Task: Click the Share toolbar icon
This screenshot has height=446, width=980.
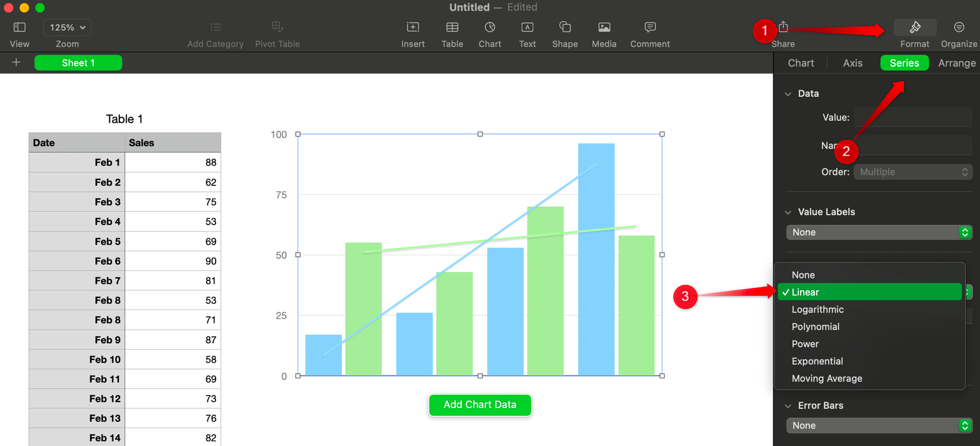Action: (x=783, y=27)
